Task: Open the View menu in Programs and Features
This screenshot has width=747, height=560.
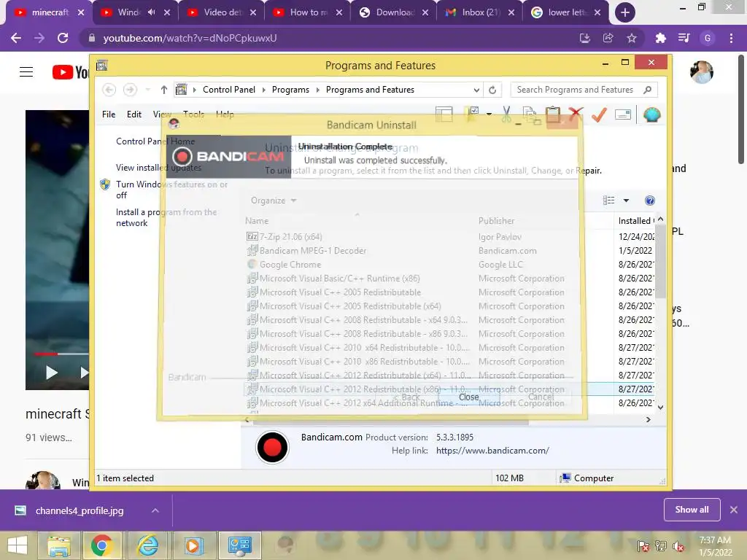Action: pyautogui.click(x=162, y=114)
